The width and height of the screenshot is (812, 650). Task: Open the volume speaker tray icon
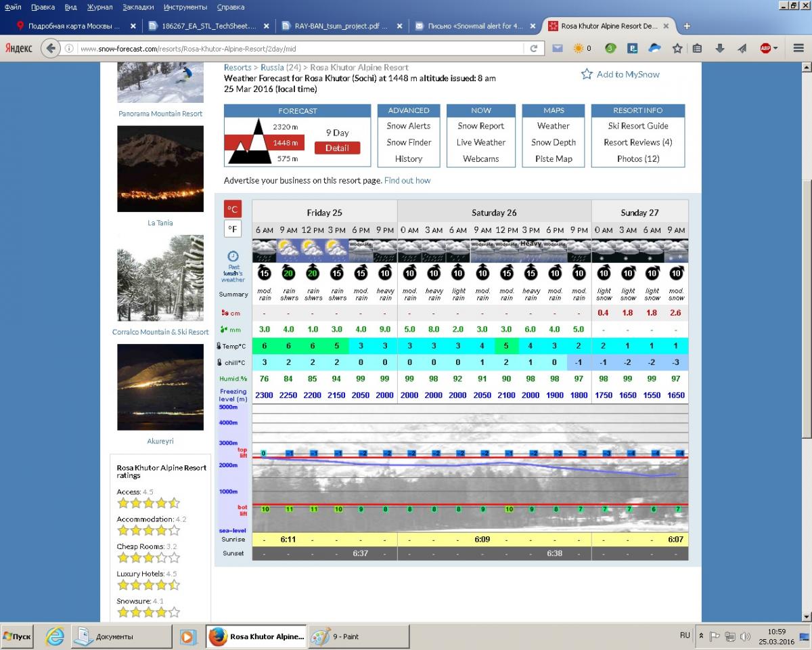pos(745,636)
